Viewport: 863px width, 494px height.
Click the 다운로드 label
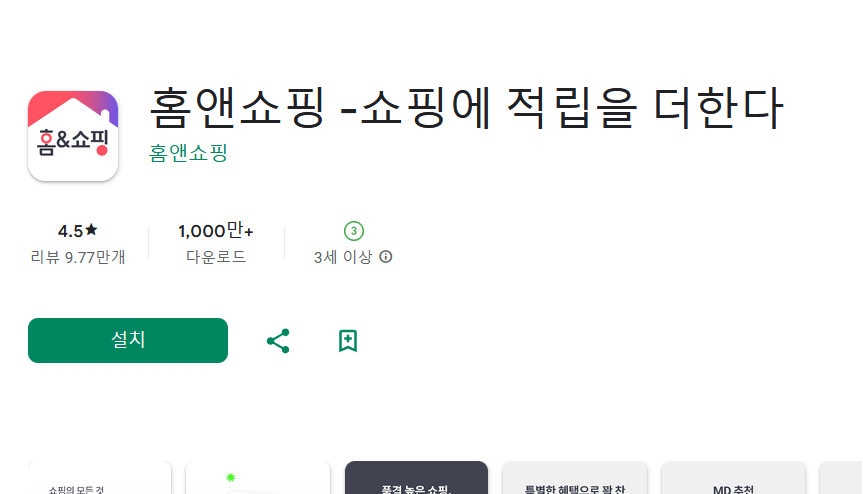coord(216,257)
